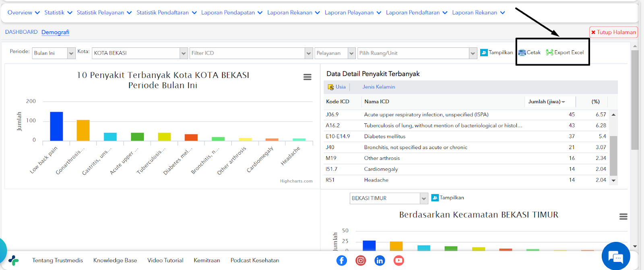644x270 pixels.
Task: Open the Instagram icon in the footer
Action: (361, 261)
